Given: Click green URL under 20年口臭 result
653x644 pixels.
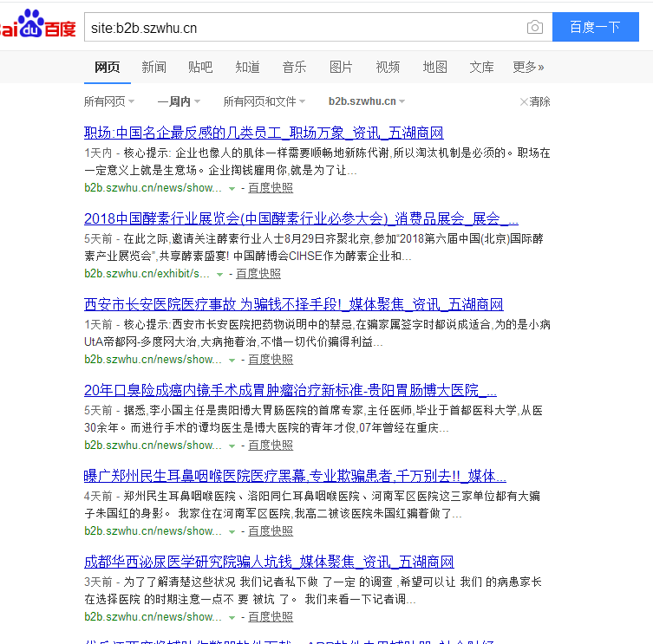Looking at the screenshot, I should [x=153, y=446].
